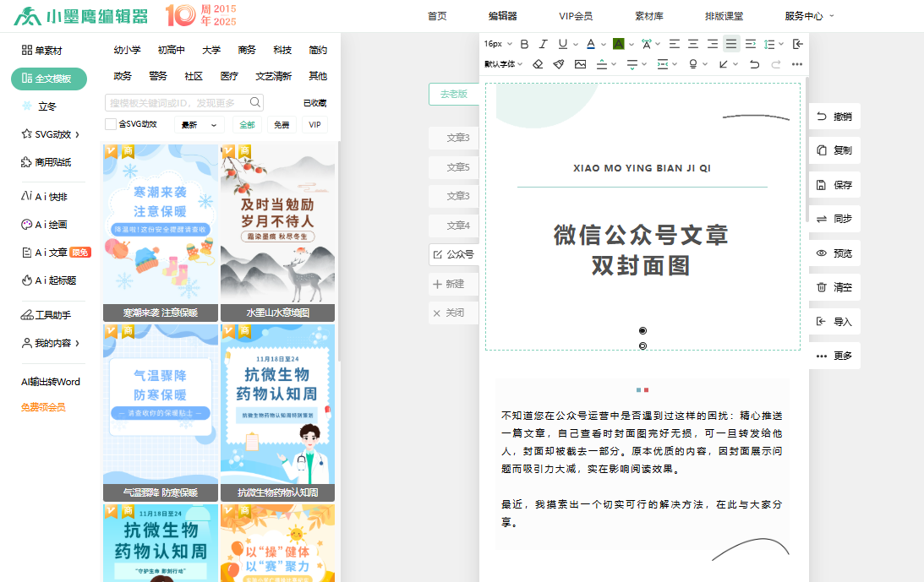The image size is (924, 582).
Task: Click the search magnifier in template search
Action: click(254, 102)
